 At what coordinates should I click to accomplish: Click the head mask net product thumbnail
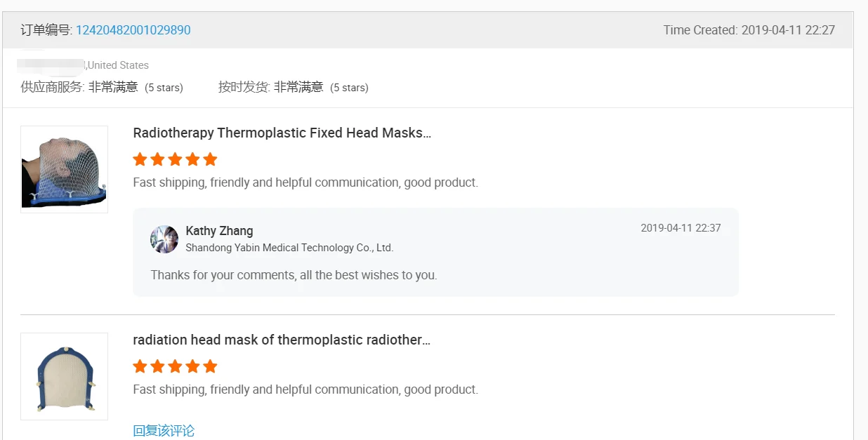(64, 169)
